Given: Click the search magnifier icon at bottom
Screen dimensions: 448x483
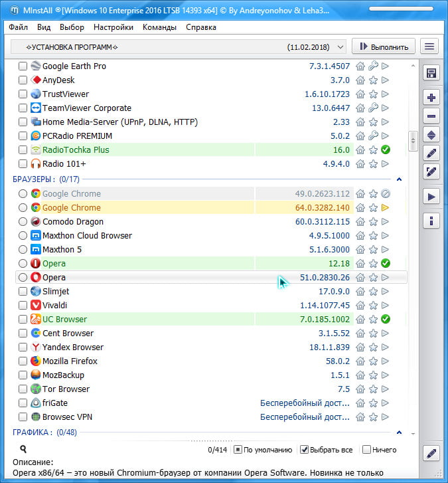Looking at the screenshot, I should 24,450.
